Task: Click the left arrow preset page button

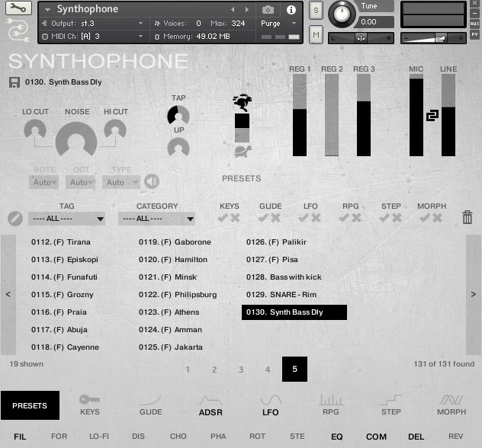Action: [8, 294]
